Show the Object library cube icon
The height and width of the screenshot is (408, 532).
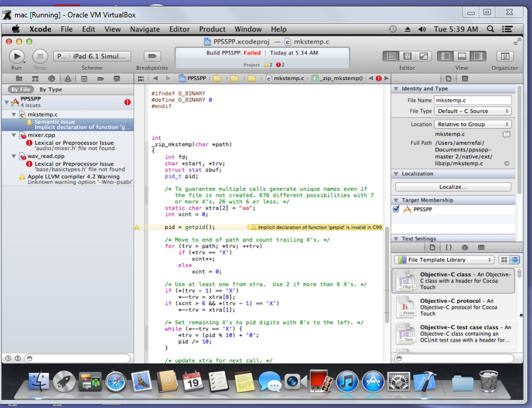464,247
